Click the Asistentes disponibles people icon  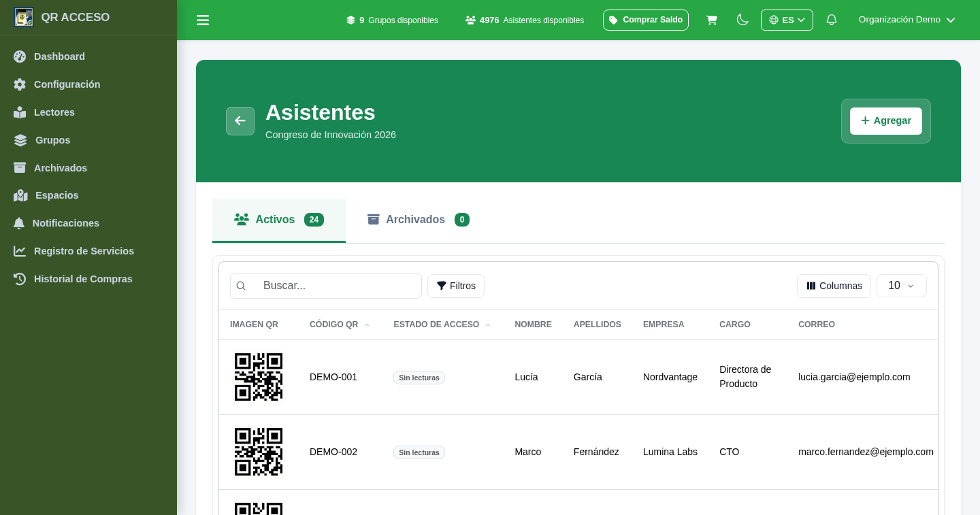[470, 20]
